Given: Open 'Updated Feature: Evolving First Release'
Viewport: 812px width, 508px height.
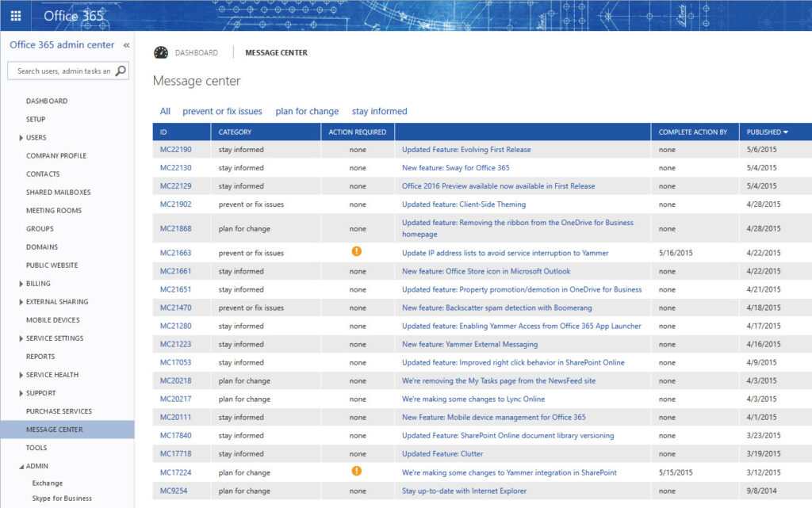Looking at the screenshot, I should [x=466, y=150].
